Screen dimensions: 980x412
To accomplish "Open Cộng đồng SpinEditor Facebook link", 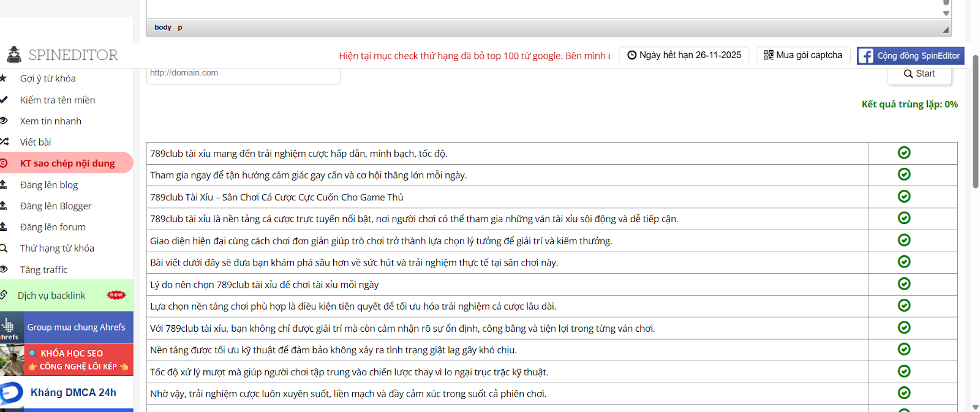I will [x=910, y=56].
